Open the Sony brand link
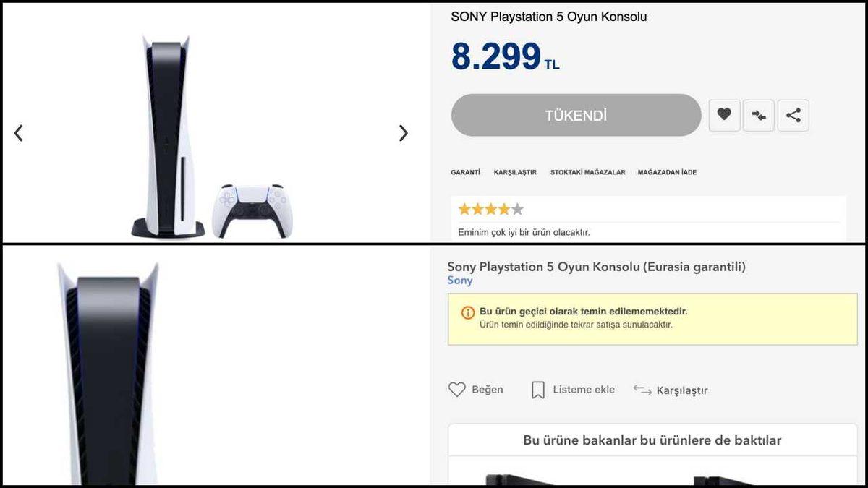Image resolution: width=868 pixels, height=488 pixels. [x=460, y=280]
